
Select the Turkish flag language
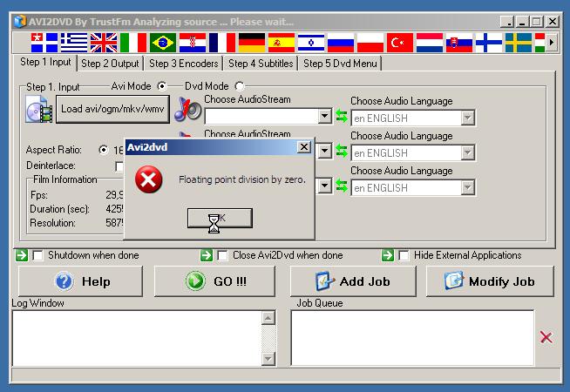click(x=400, y=43)
